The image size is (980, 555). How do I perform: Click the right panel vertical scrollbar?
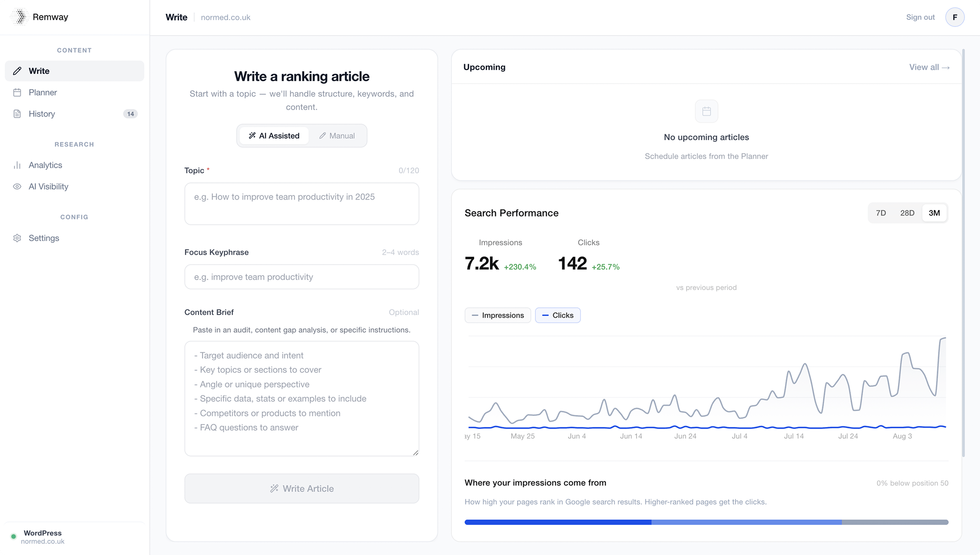(x=964, y=253)
